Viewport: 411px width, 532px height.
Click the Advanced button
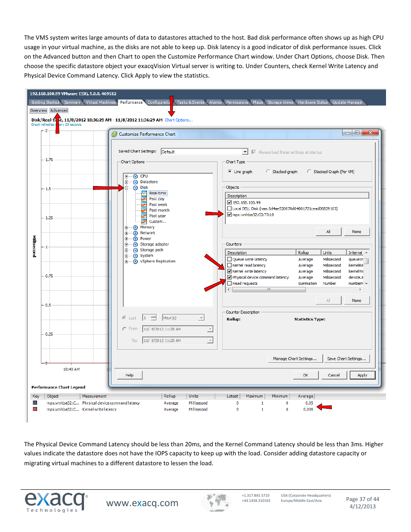tap(59, 111)
